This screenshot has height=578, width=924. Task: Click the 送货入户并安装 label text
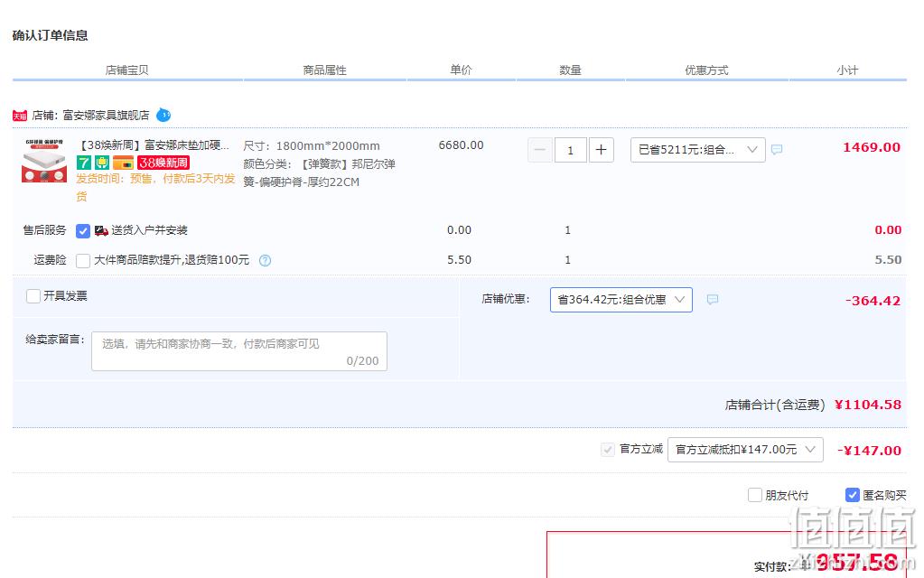150,230
